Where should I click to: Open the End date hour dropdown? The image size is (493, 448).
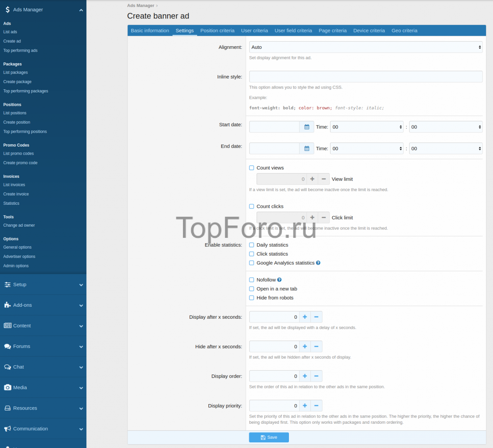coord(367,149)
